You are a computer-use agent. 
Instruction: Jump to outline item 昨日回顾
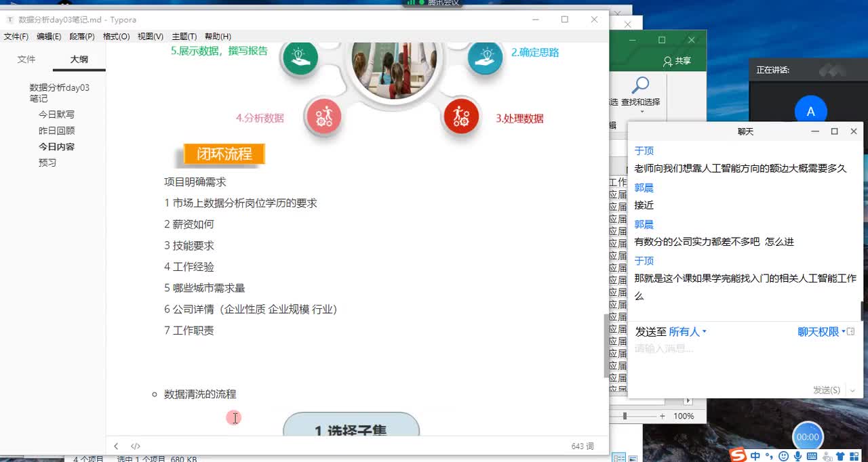pos(56,131)
